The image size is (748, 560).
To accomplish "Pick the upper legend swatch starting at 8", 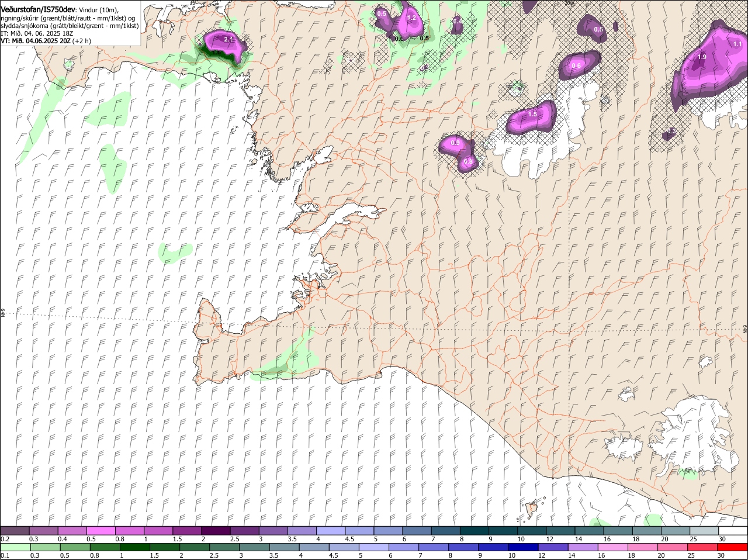I will coord(475,531).
